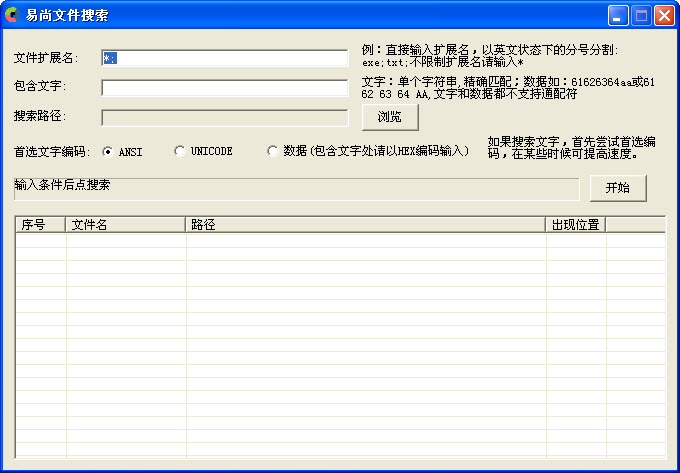Sort by the 序号 column header
This screenshot has height=473, width=680.
[x=40, y=225]
